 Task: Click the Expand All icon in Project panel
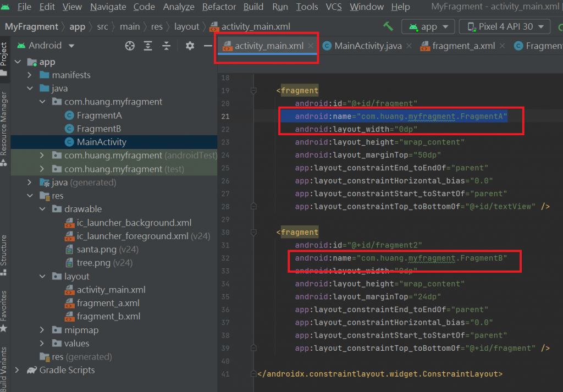[x=148, y=46]
